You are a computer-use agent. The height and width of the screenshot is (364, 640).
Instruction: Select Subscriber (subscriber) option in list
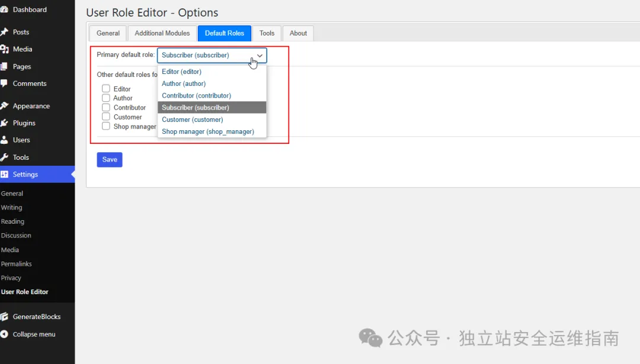[212, 108]
